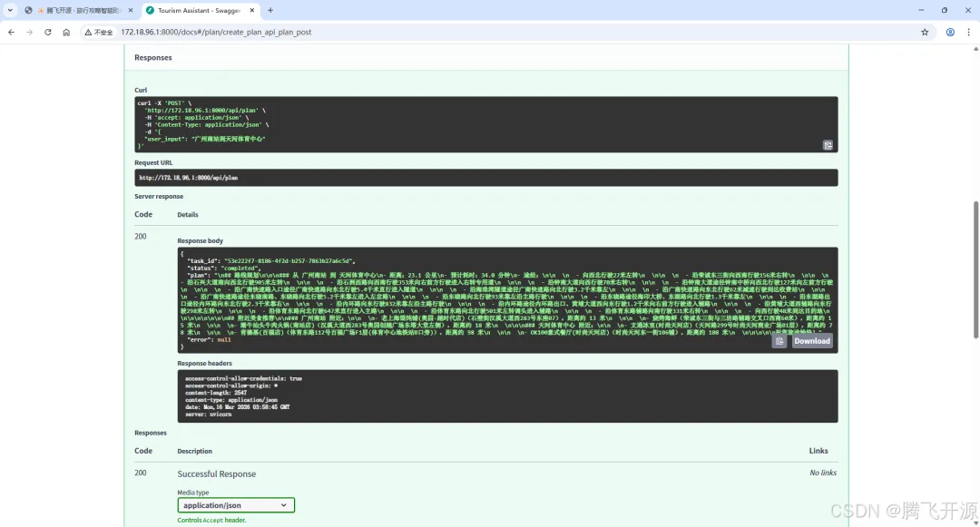The image size is (980, 527).
Task: Open the tab search dropdown arrow
Action: point(10,10)
